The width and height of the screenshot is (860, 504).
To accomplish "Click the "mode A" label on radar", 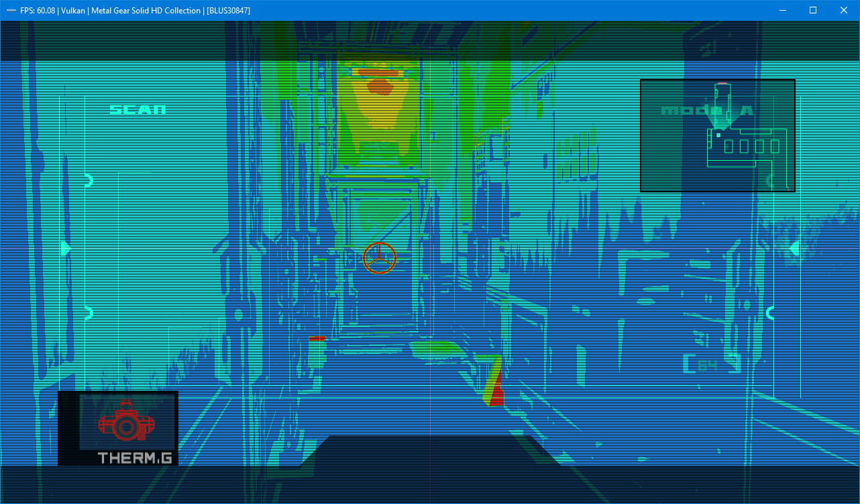I will pyautogui.click(x=707, y=111).
